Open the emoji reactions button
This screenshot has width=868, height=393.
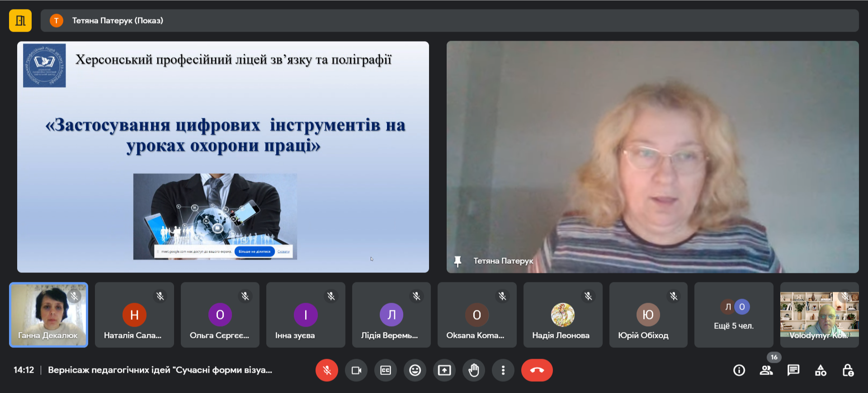coord(415,370)
